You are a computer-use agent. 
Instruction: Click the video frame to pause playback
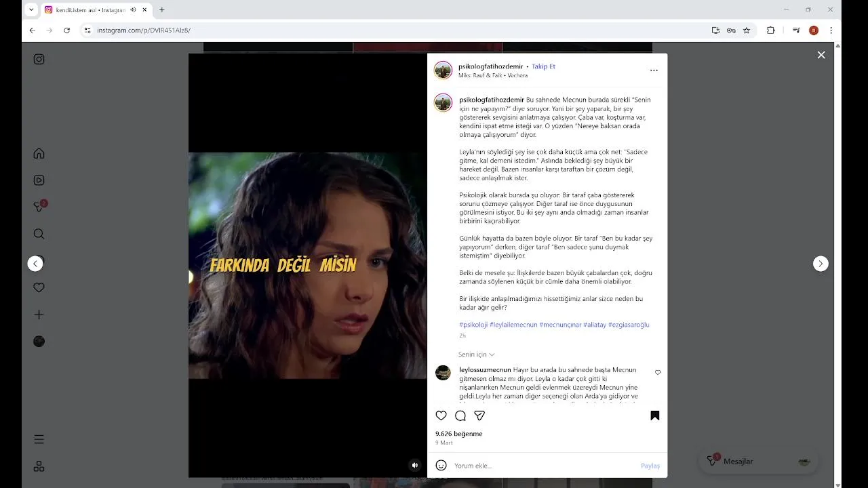click(308, 265)
